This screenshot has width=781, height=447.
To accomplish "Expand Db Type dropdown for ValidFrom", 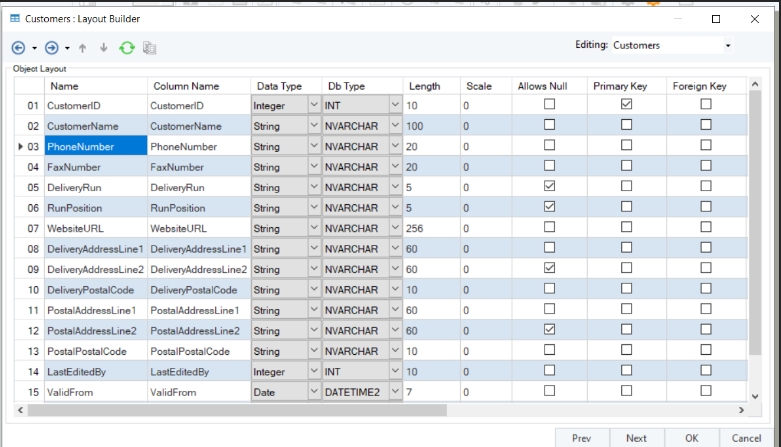I will click(x=394, y=393).
